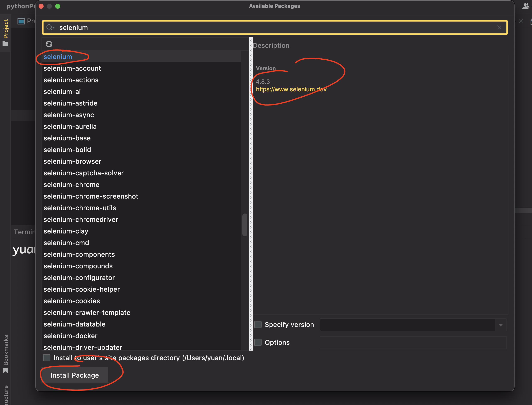Screen dimensions: 532x405
Task: Click the selenium search input field
Action: tap(265, 27)
